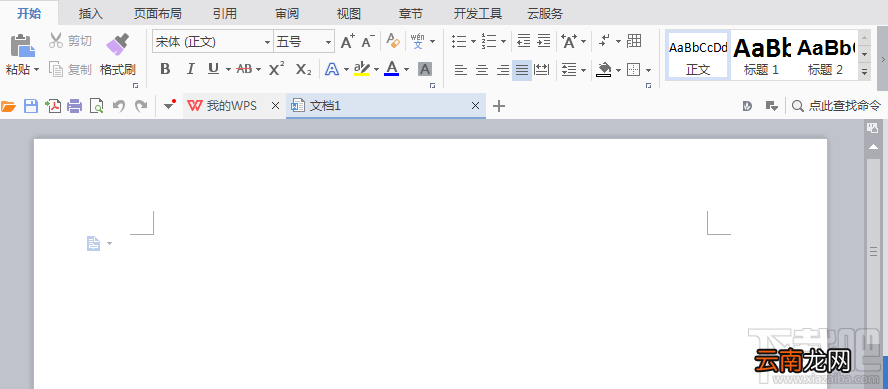Close the 文档1 tab

[x=475, y=105]
